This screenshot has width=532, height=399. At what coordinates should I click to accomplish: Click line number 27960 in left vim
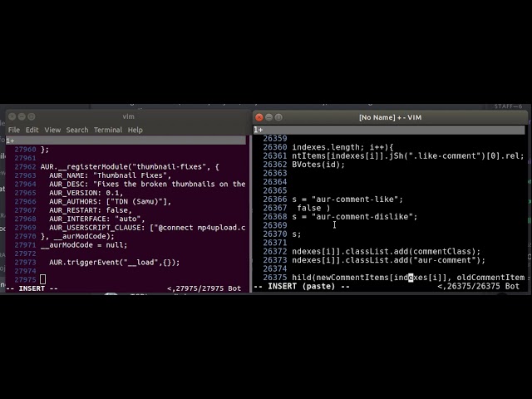click(x=25, y=150)
